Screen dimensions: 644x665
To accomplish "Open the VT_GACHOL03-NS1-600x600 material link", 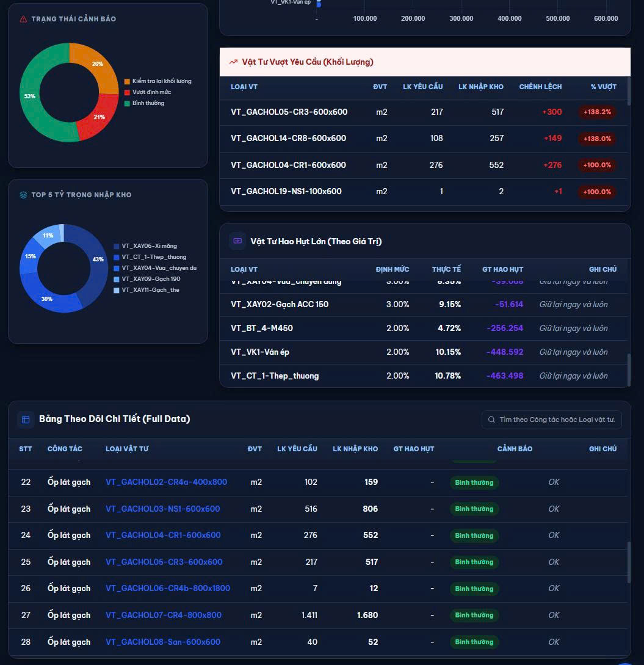I will click(163, 509).
